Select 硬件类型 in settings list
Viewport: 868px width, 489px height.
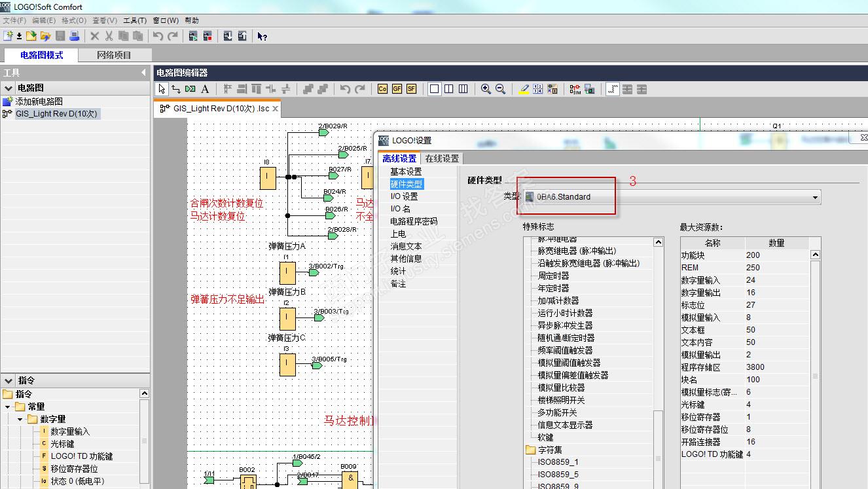[x=406, y=184]
